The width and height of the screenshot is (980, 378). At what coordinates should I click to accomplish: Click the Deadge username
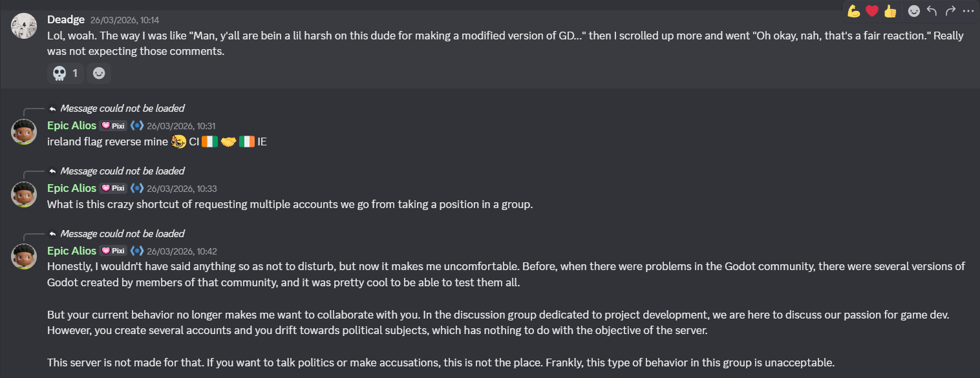pos(66,20)
